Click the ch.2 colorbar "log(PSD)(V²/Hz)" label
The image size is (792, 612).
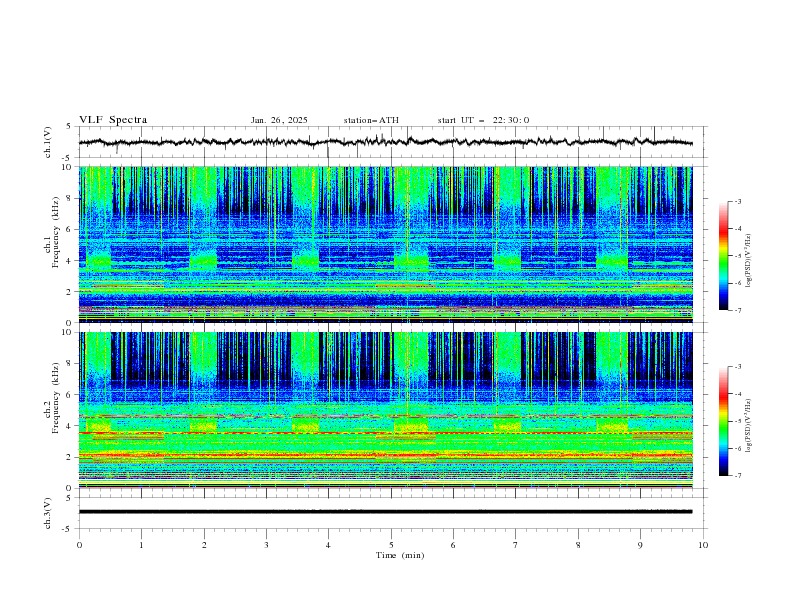pyautogui.click(x=749, y=426)
